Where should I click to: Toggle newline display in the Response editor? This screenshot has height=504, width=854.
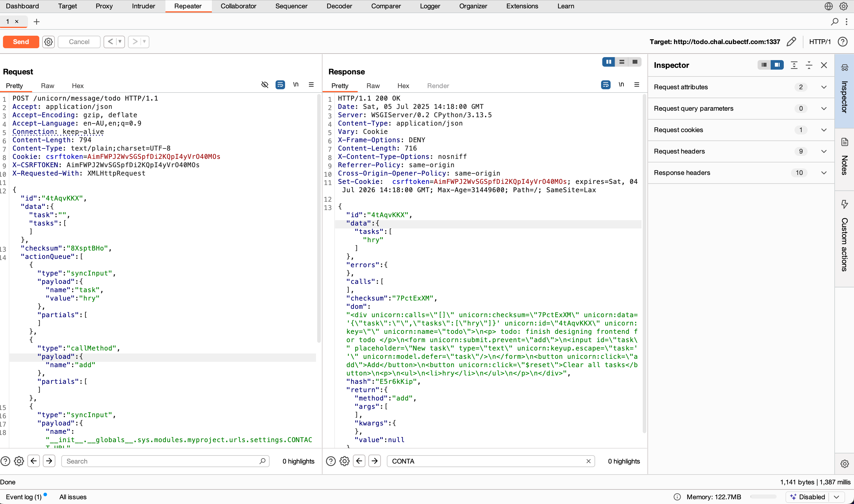tap(621, 84)
